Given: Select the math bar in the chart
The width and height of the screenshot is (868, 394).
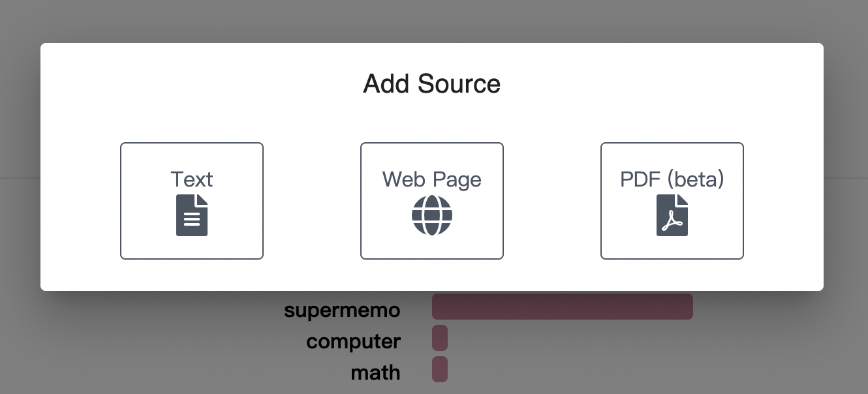Looking at the screenshot, I should 440,369.
